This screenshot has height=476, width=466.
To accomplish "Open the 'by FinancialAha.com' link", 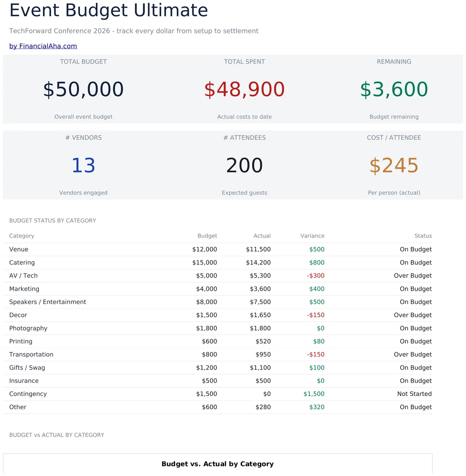I will click(x=43, y=46).
